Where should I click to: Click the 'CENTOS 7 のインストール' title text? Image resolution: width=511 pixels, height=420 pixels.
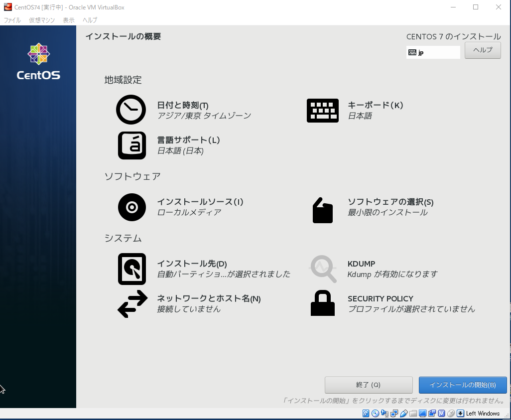[x=453, y=36]
